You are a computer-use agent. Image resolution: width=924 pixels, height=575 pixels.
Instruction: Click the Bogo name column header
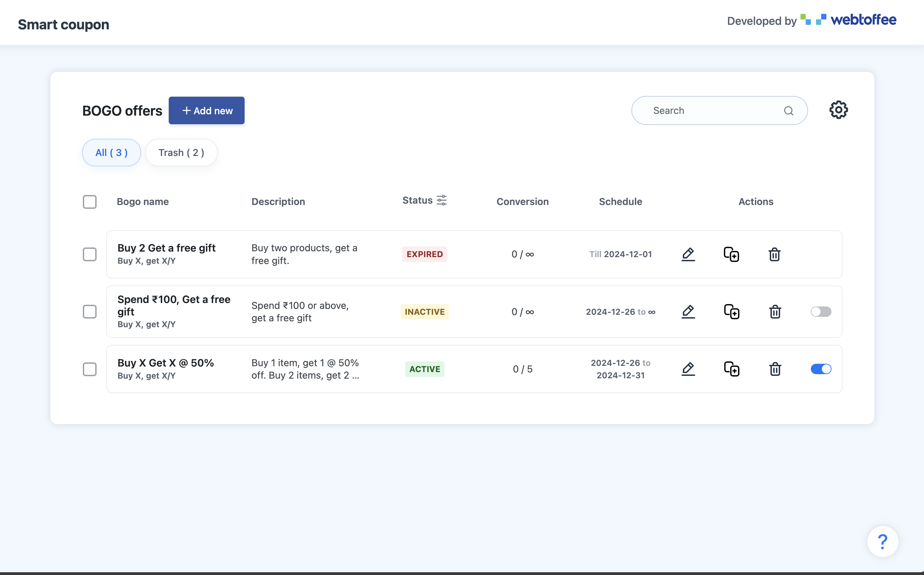[x=142, y=202]
